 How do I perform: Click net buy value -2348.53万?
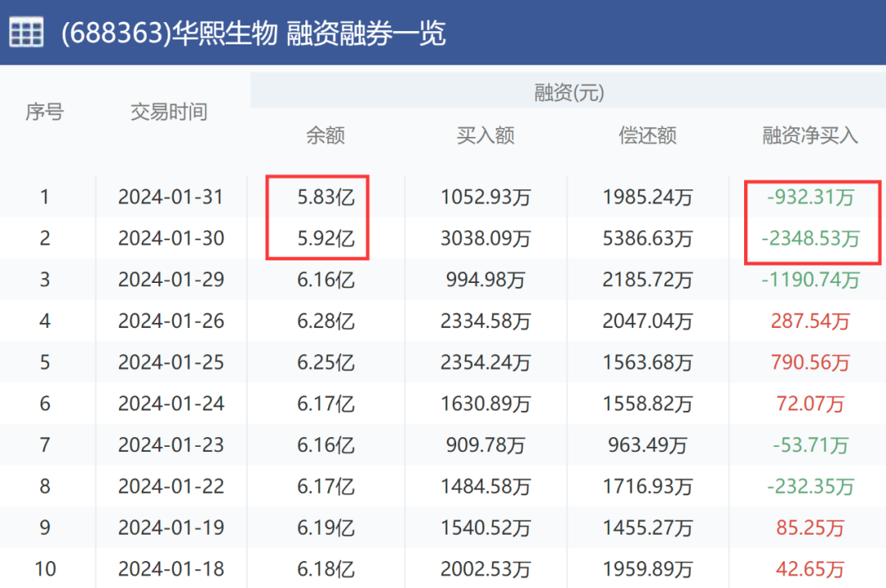tap(811, 238)
